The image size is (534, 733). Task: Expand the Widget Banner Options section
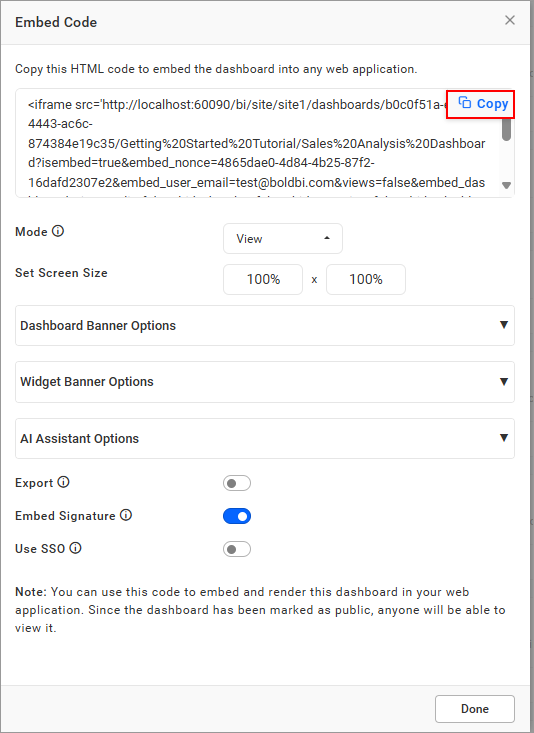265,382
